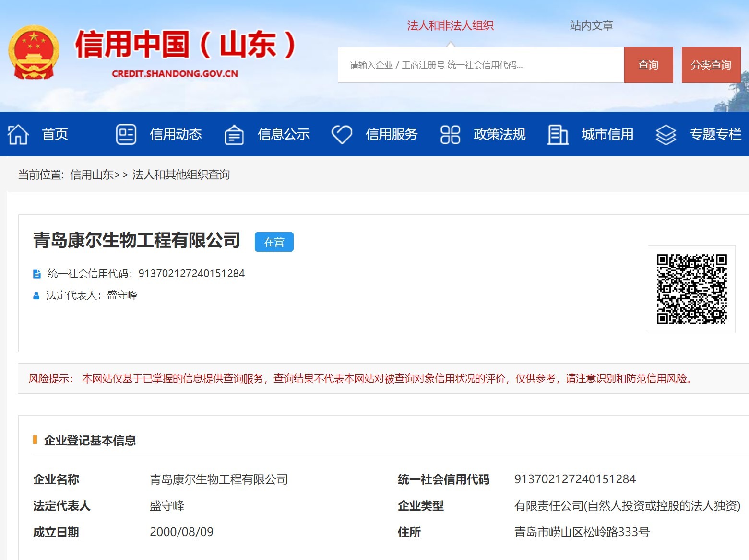The width and height of the screenshot is (749, 560).
Task: Click the 法定代表人 value 盛守峰 in table
Action: click(x=167, y=506)
